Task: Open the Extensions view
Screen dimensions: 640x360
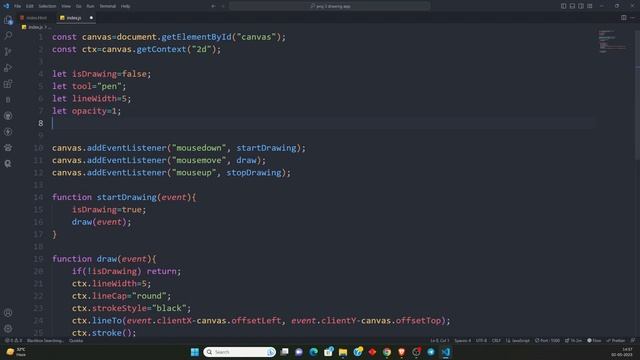Action: click(8, 84)
